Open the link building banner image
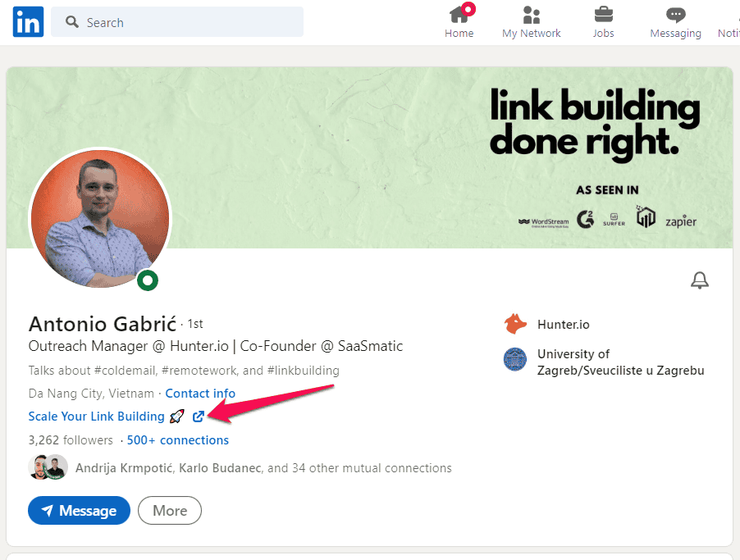This screenshot has width=740, height=560. pos(369,157)
